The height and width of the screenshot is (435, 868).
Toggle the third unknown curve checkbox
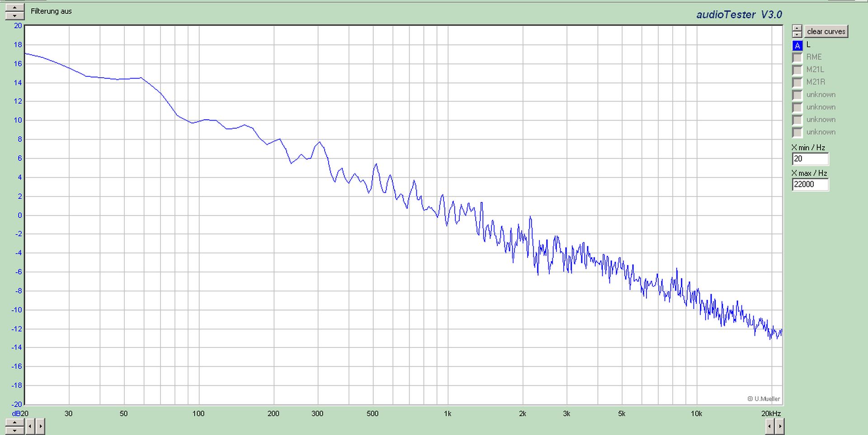[797, 120]
